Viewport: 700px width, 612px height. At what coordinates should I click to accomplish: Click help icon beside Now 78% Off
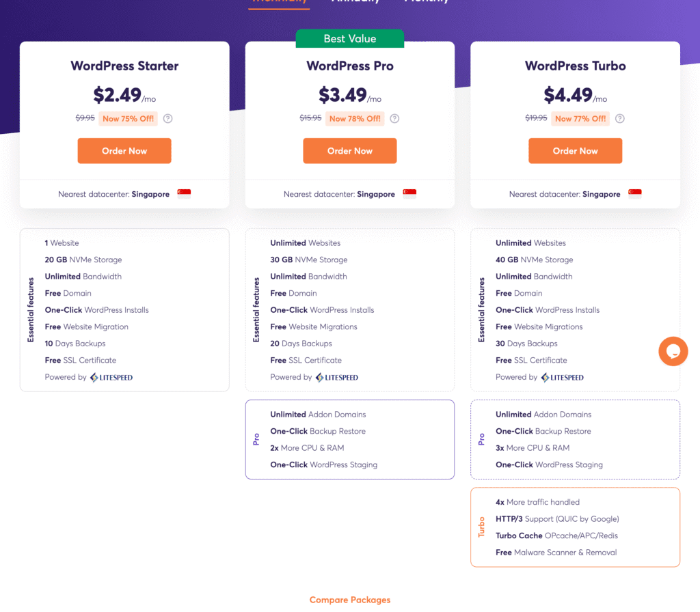(x=394, y=119)
